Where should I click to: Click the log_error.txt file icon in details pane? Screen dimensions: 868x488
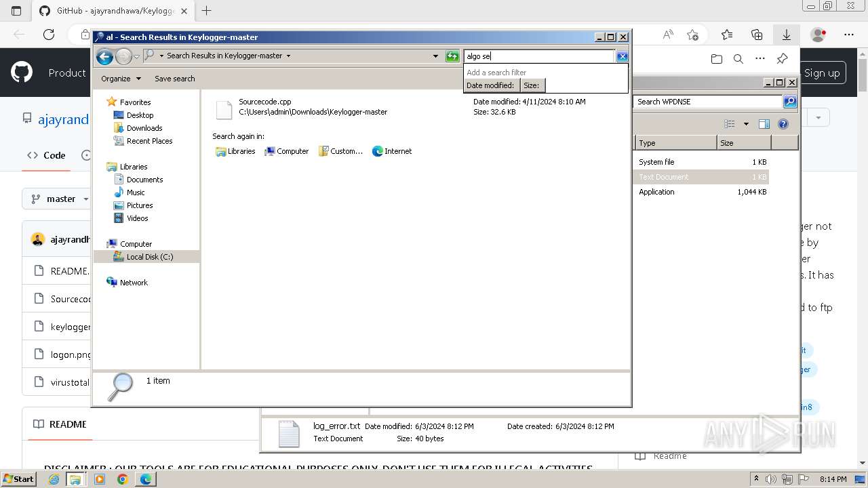[x=289, y=434]
